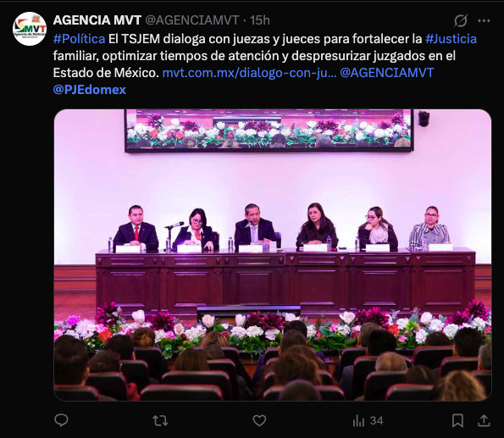Open the share tweet icon
Screen dimensions: 504x438
click(484, 421)
